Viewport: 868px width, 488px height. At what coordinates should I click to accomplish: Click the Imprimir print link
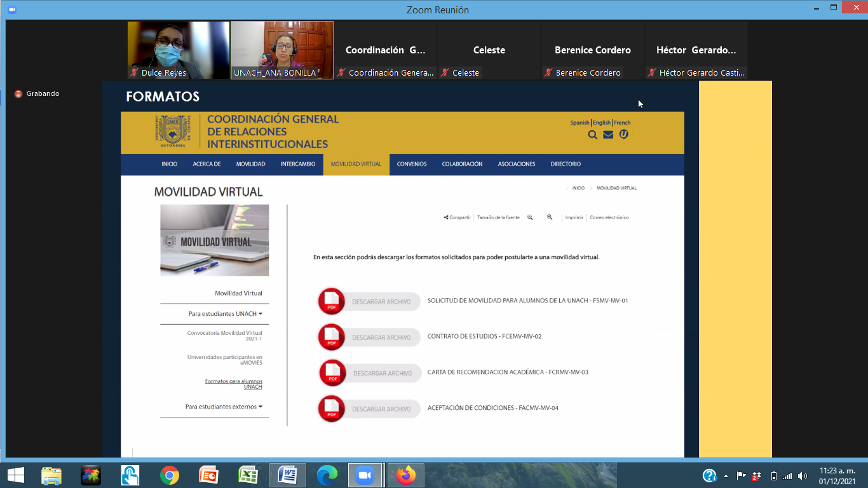pyautogui.click(x=574, y=217)
